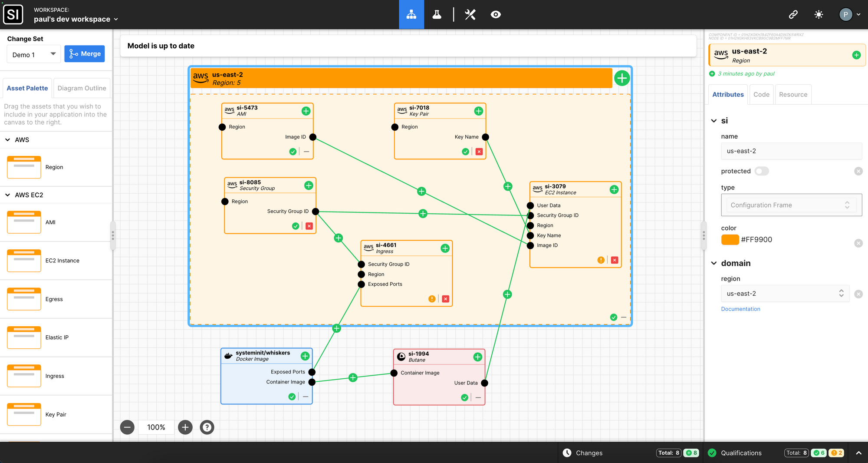Switch to the Diagram Outline tab

tap(82, 88)
